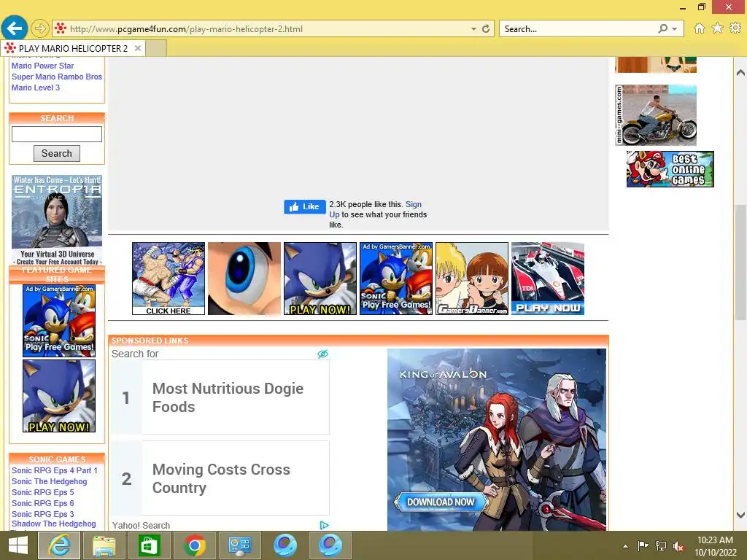Click the browser Forward arrow button

pyautogui.click(x=40, y=28)
